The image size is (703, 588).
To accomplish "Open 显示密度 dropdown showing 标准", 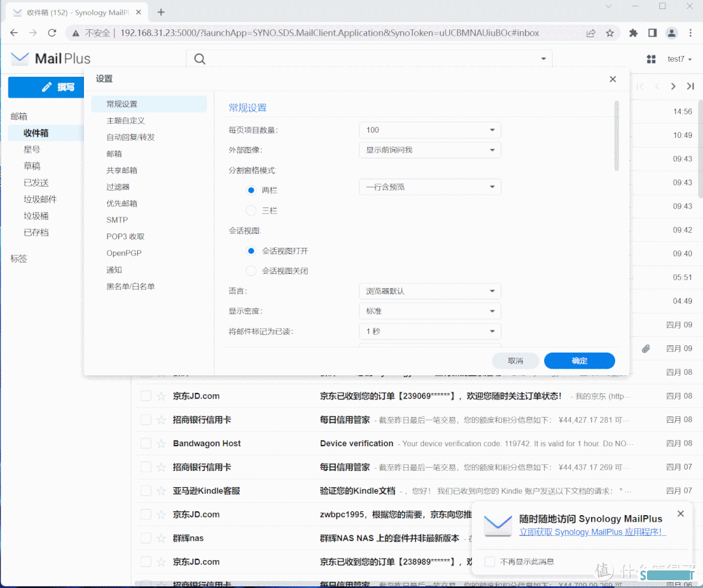I will pos(430,311).
